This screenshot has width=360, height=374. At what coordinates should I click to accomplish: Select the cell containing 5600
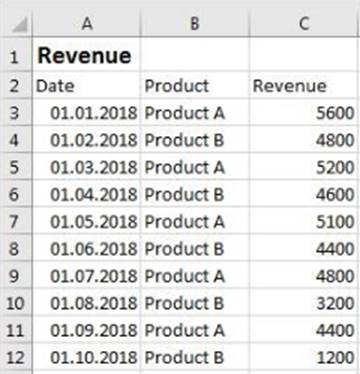[x=303, y=113]
